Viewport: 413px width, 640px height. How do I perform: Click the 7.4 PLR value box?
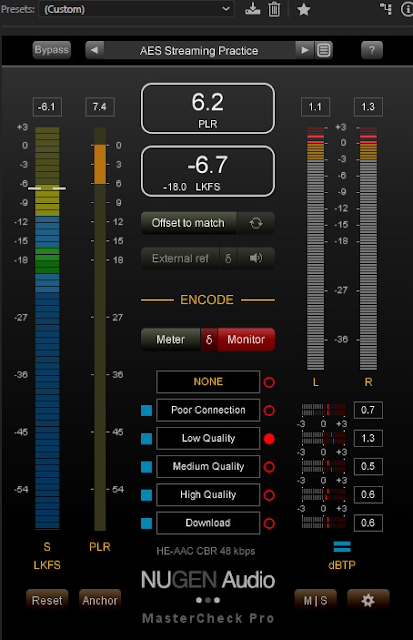100,107
